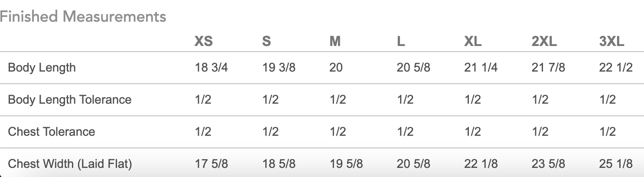This screenshot has height=177, width=644.
Task: Select the 3XL body length value 22 1/2
Action: (x=616, y=68)
